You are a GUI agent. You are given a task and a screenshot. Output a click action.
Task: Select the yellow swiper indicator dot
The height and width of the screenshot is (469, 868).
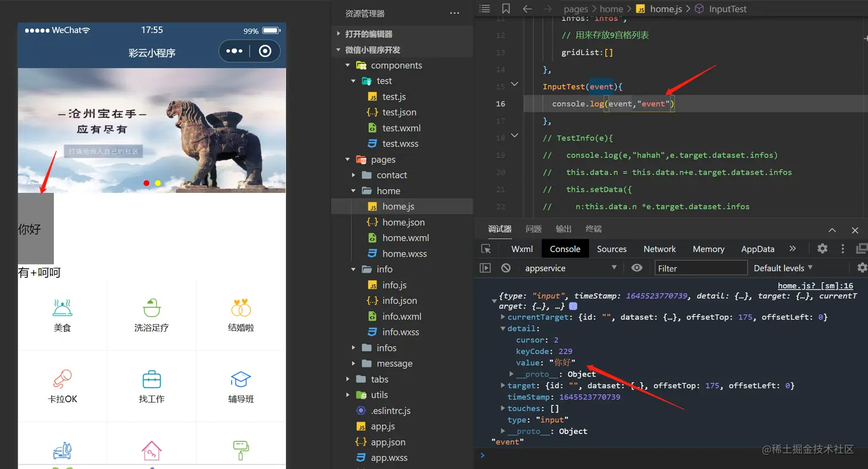[158, 183]
